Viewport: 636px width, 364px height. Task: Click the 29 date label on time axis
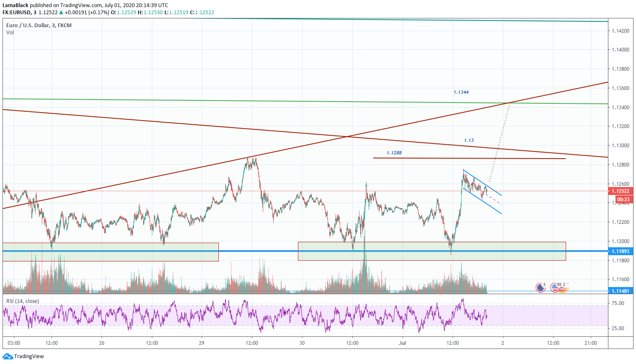click(x=202, y=343)
